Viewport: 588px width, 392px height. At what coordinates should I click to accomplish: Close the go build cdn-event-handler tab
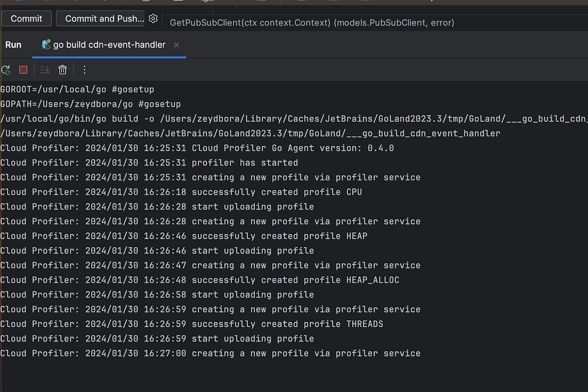click(176, 45)
